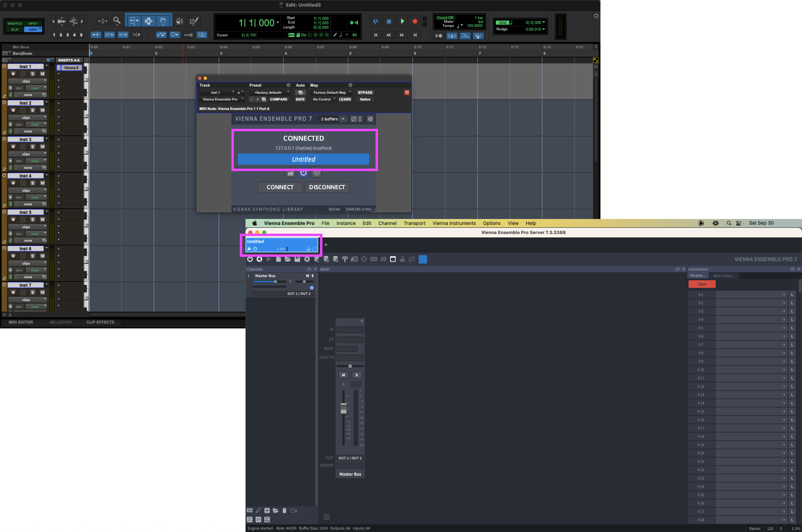The image size is (802, 532).
Task: Click Go to End transport button
Action: point(415,35)
